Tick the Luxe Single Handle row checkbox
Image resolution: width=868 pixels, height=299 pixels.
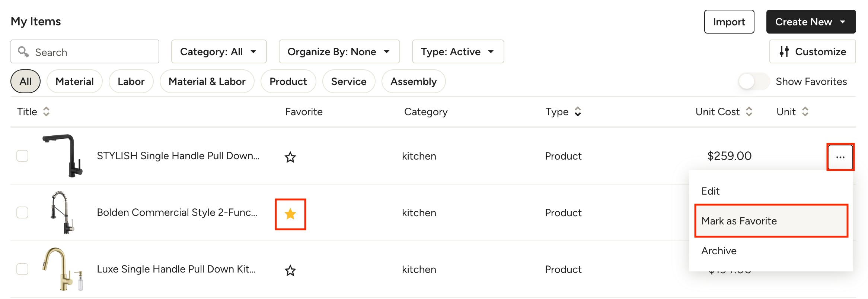(22, 269)
